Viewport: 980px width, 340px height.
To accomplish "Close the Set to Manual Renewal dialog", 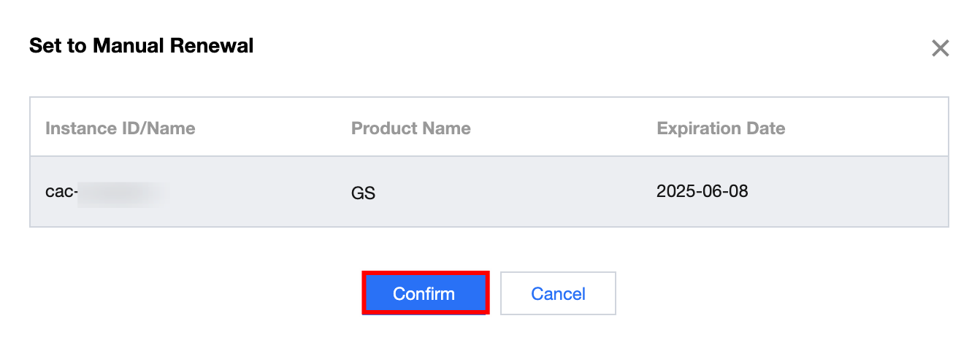I will [940, 49].
